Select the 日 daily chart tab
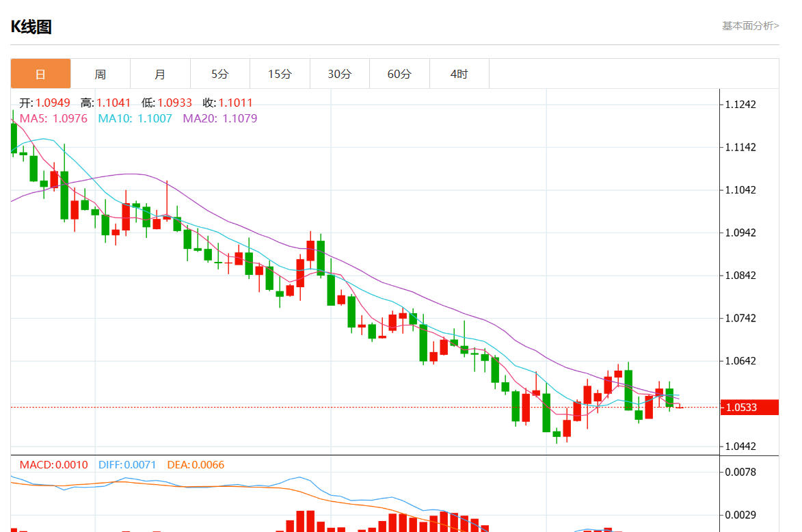Viewport: 802px width, 532px height. point(40,74)
